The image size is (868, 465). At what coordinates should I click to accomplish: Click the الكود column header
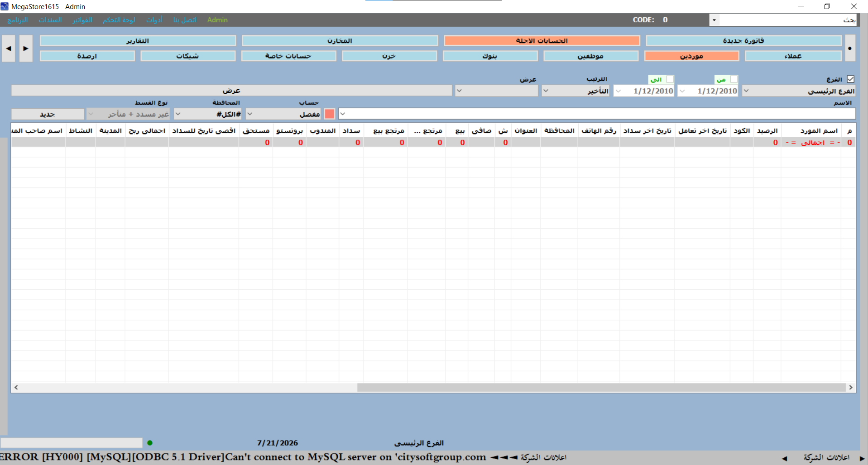click(742, 131)
